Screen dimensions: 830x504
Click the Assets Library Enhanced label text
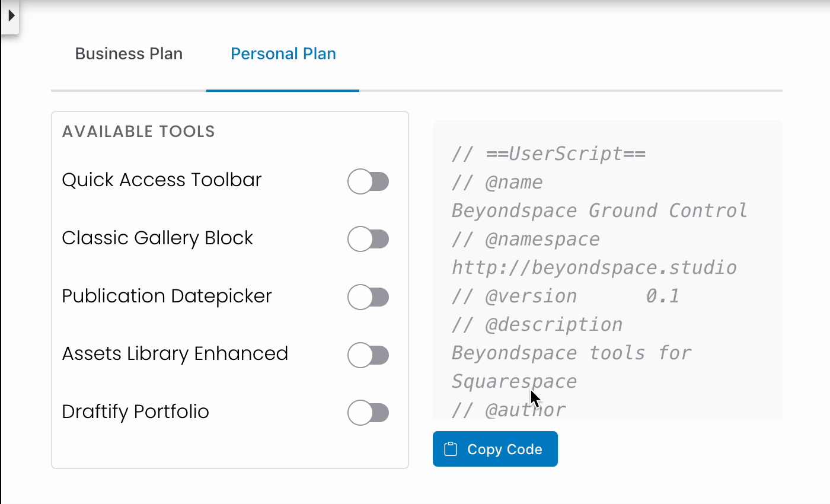tap(175, 353)
